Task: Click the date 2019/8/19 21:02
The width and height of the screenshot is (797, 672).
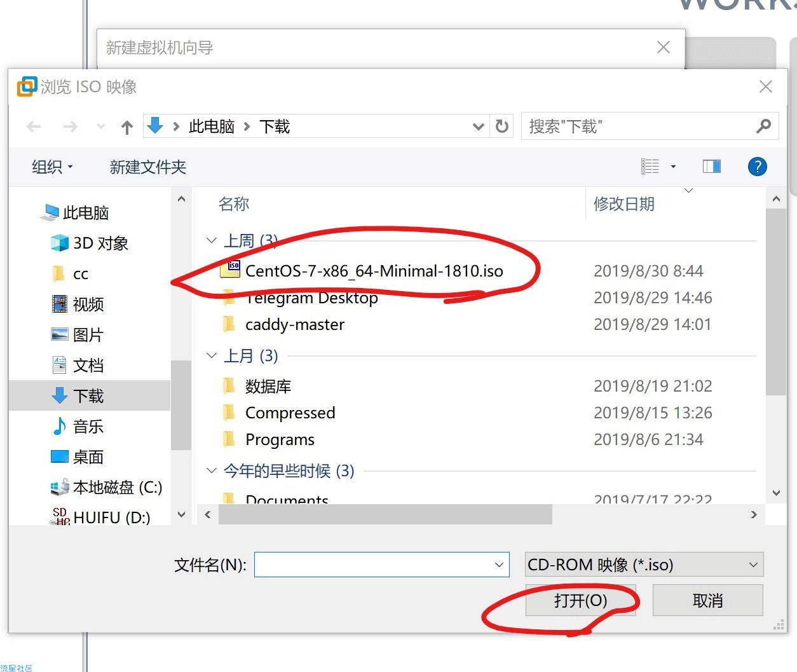Action: (653, 386)
